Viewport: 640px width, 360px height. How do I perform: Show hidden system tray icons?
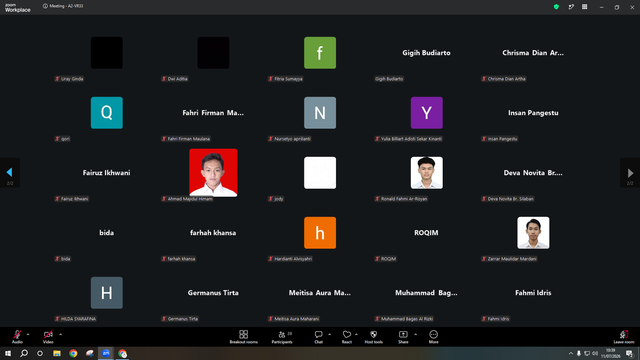point(571,353)
